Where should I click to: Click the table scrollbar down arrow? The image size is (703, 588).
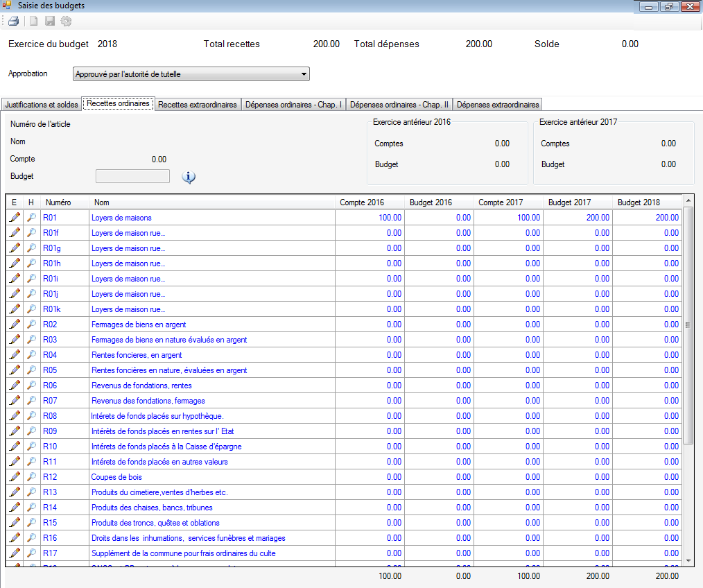688,561
